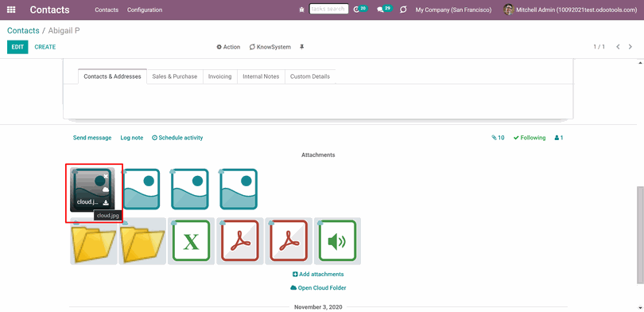The image size is (644, 312).
Task: Open company switcher My Company (San Francisco)
Action: coord(453,10)
